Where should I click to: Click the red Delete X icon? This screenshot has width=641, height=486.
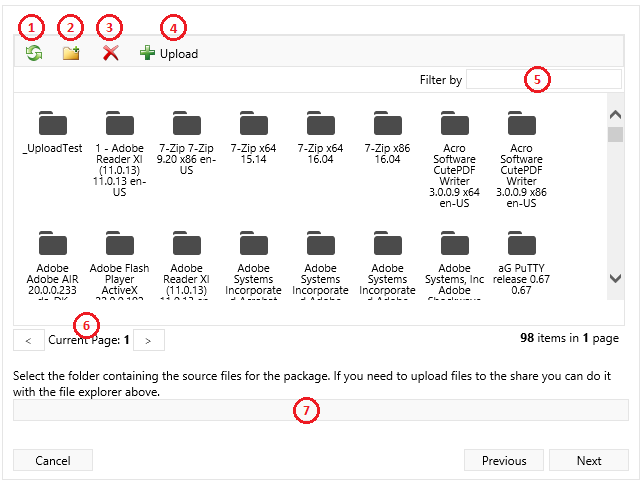click(x=111, y=53)
